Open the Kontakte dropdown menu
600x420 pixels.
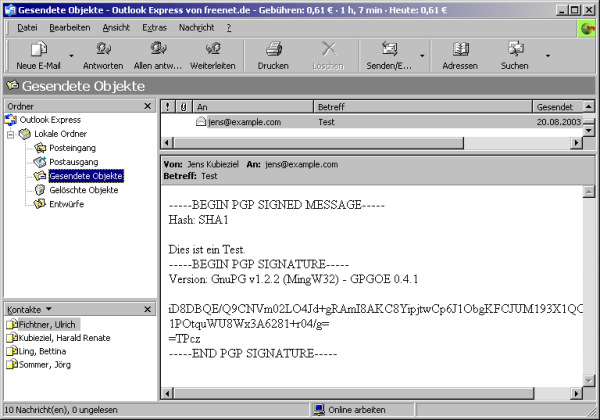pyautogui.click(x=49, y=309)
